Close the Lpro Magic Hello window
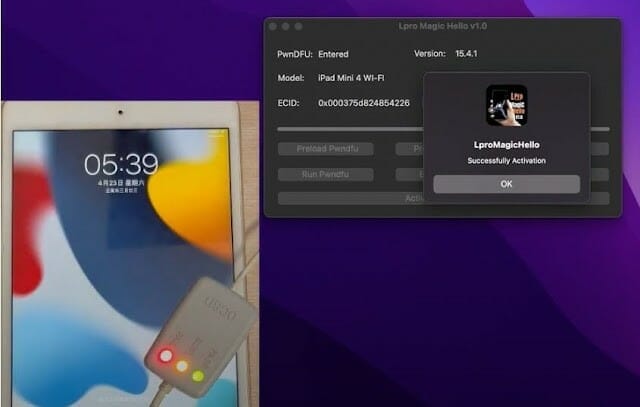The image size is (640, 407). click(x=273, y=27)
